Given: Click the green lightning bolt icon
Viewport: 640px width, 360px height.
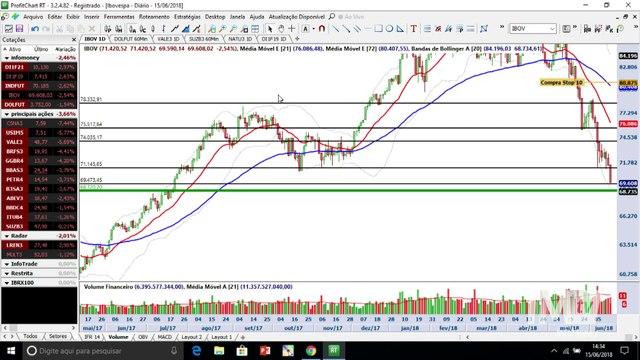Looking at the screenshot, I should (x=15, y=16).
